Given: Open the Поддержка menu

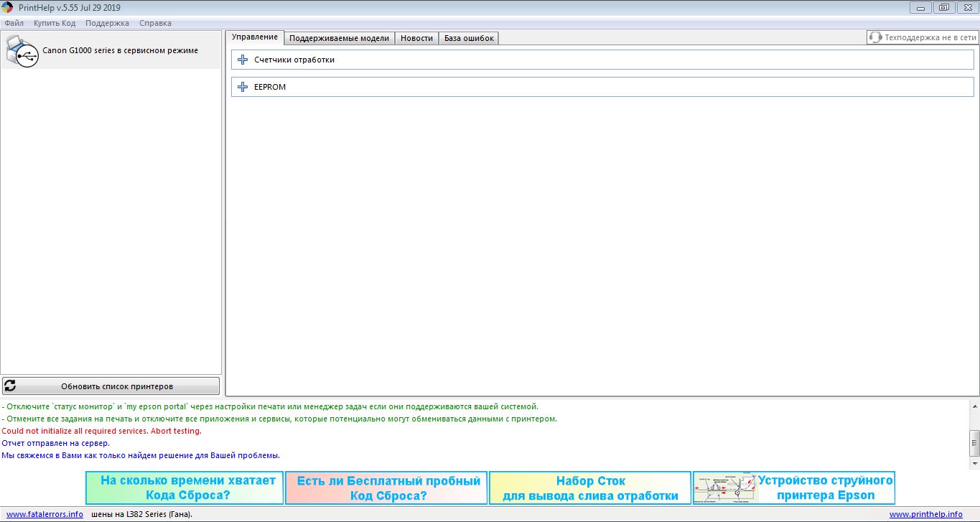Looking at the screenshot, I should click(107, 23).
